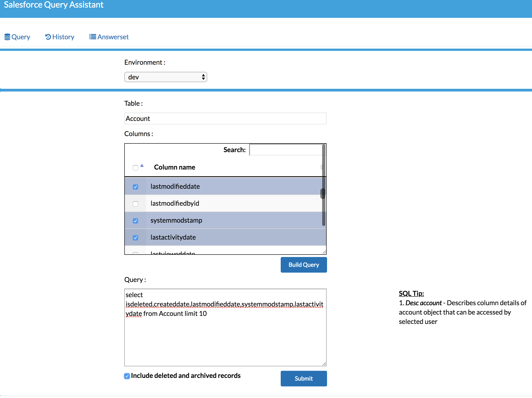Click the sort arrow beside Column name
The height and width of the screenshot is (398, 532).
(x=142, y=166)
